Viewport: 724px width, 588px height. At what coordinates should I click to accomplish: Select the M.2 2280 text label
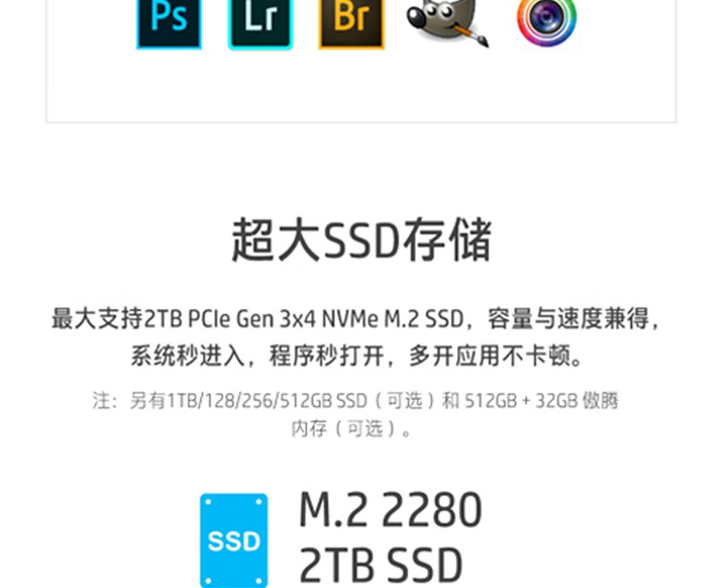[x=390, y=509]
